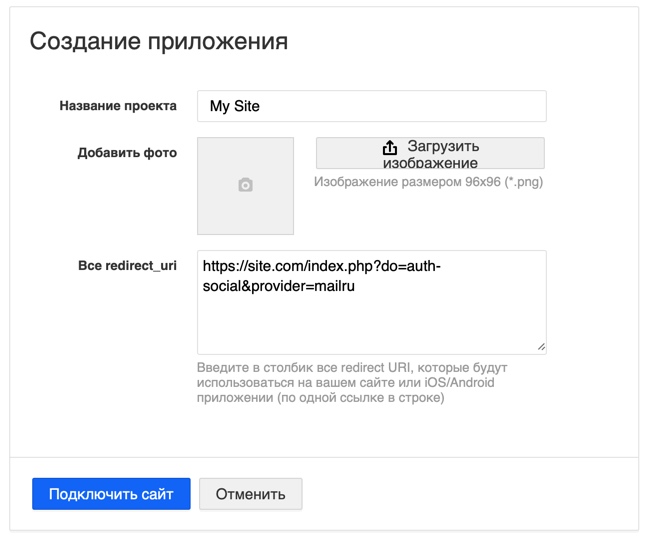Click the camera icon in photo placeholder
The image size is (646, 540).
(x=245, y=185)
